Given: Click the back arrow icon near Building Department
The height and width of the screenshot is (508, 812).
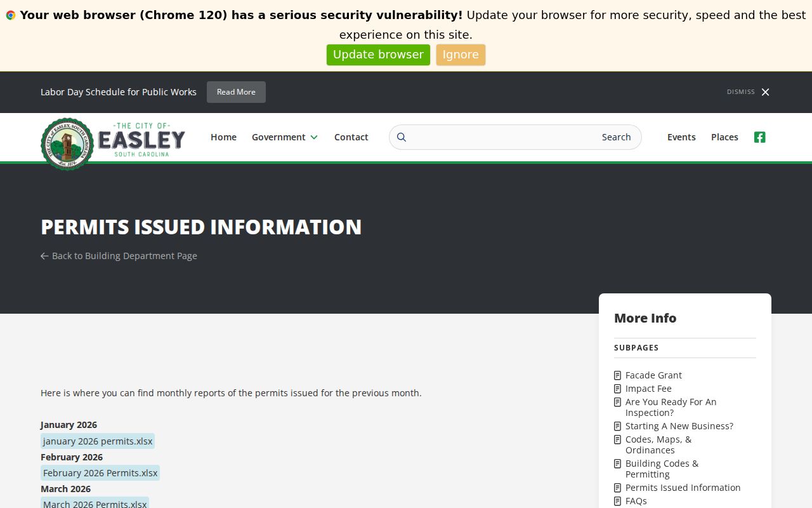Looking at the screenshot, I should 44,256.
